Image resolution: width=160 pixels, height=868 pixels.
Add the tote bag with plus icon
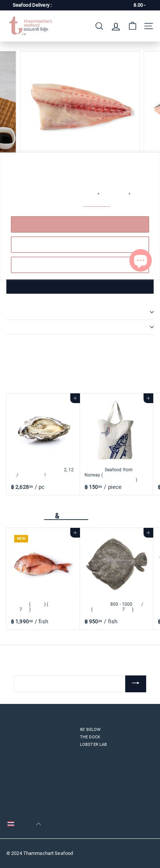pyautogui.click(x=148, y=398)
